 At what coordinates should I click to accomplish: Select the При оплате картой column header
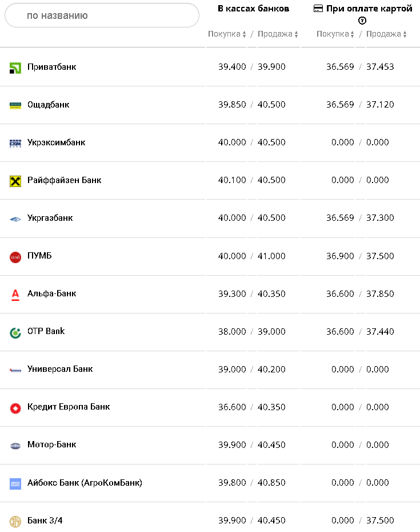pos(363,9)
